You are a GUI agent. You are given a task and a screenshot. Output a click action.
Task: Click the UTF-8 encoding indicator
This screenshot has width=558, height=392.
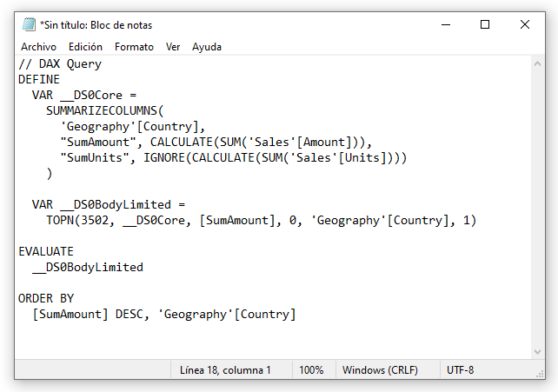[x=461, y=370]
